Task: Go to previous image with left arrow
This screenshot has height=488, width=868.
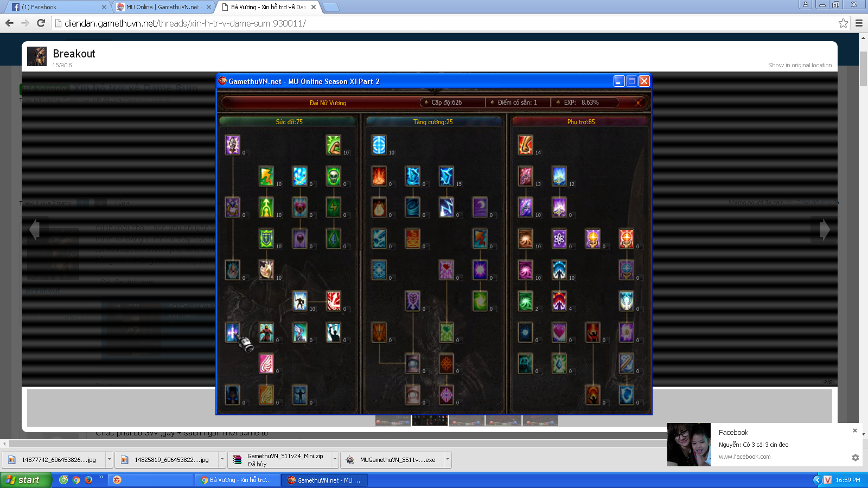Action: tap(35, 229)
